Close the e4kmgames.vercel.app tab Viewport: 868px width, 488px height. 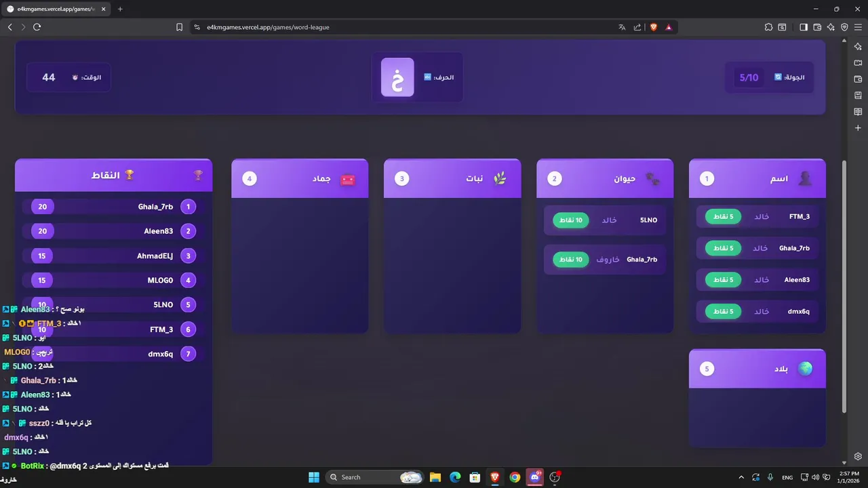[x=105, y=9]
